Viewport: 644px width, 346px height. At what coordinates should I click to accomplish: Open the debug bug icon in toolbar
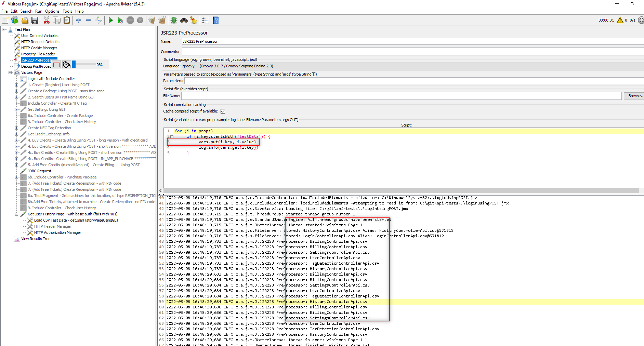click(x=174, y=21)
